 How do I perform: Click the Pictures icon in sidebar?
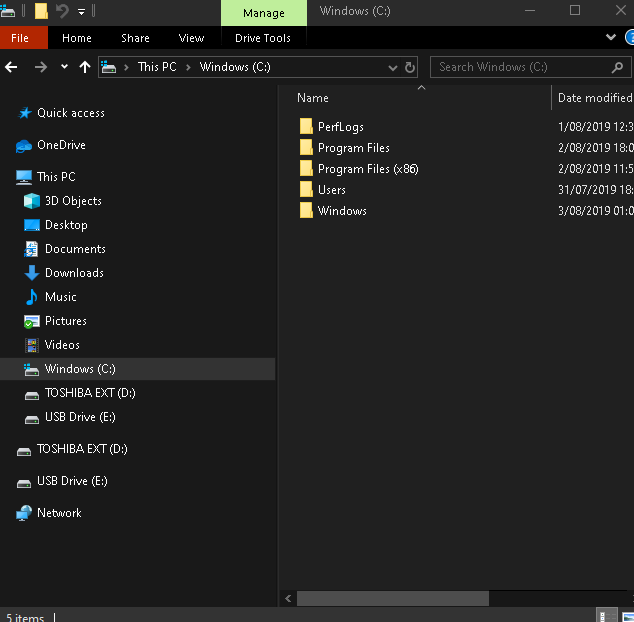[32, 322]
